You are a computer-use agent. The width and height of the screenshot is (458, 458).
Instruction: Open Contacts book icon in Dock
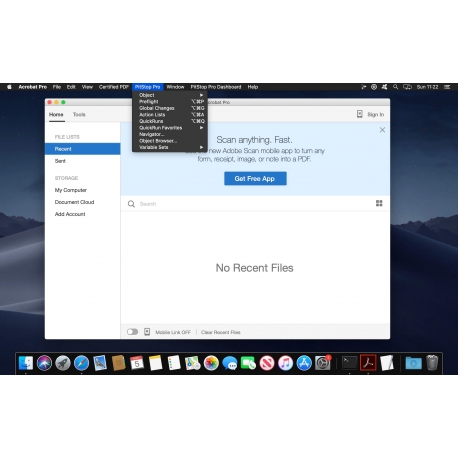pos(118,363)
